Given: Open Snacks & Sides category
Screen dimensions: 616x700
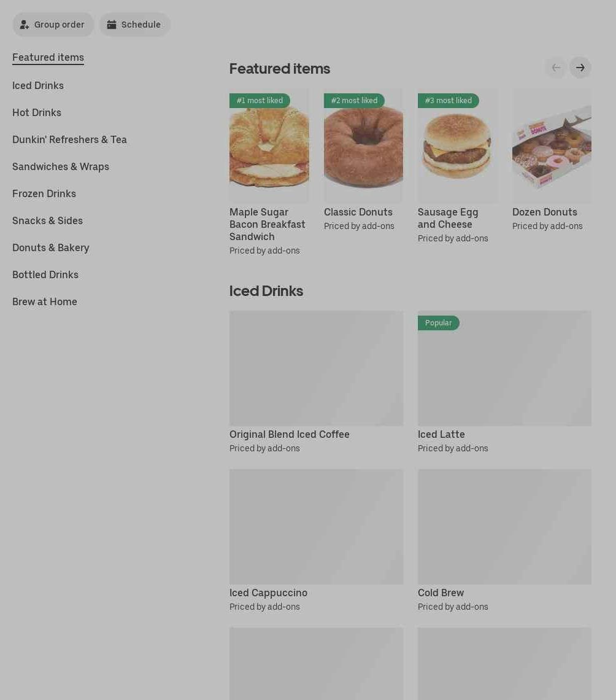Looking at the screenshot, I should pyautogui.click(x=47, y=220).
